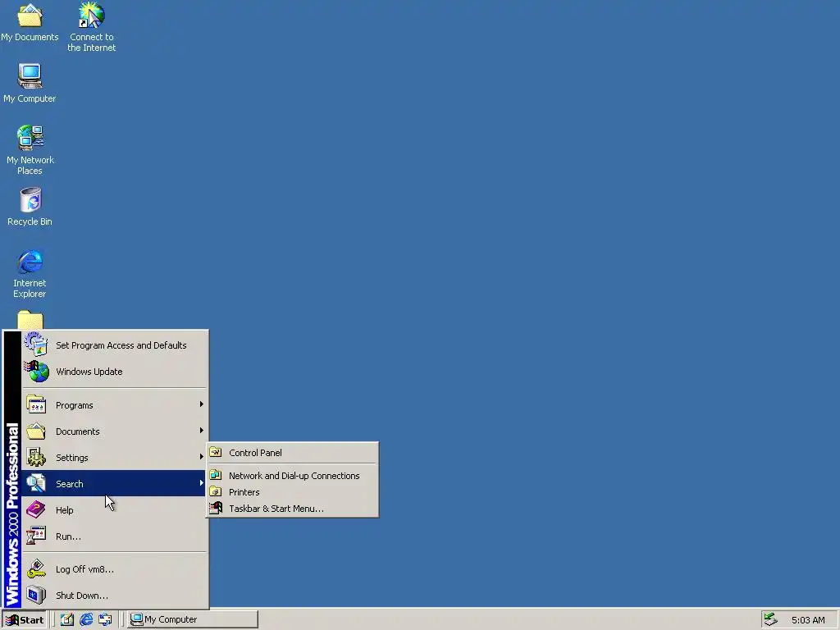Click the Documents folder icon in Start menu

tap(36, 431)
